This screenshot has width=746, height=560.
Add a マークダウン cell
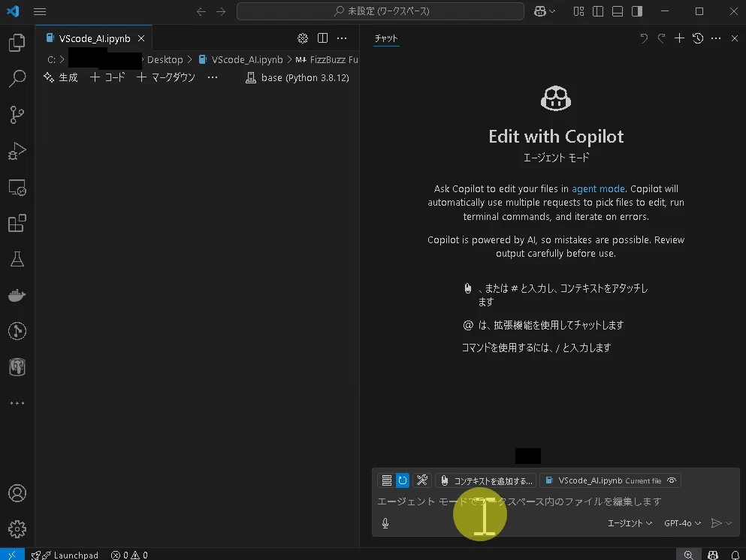click(166, 77)
